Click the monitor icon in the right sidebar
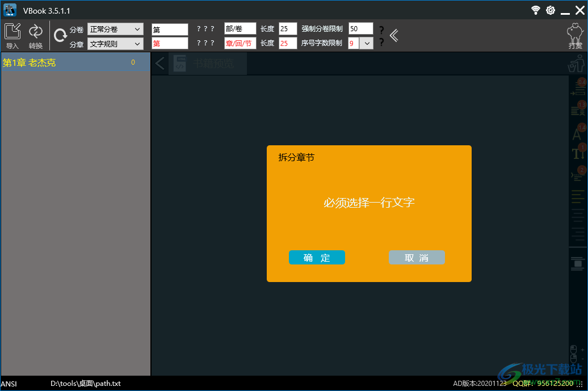This screenshot has width=588, height=391. point(578,263)
